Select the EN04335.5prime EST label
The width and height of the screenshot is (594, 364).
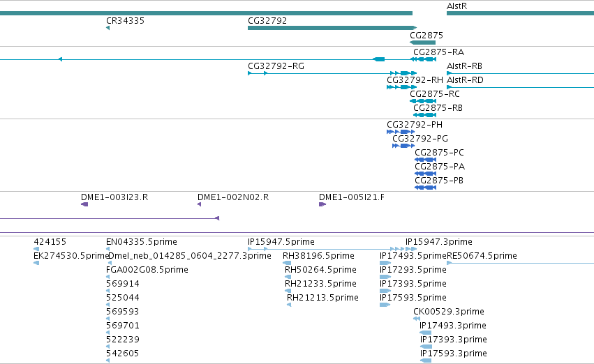tap(142, 242)
